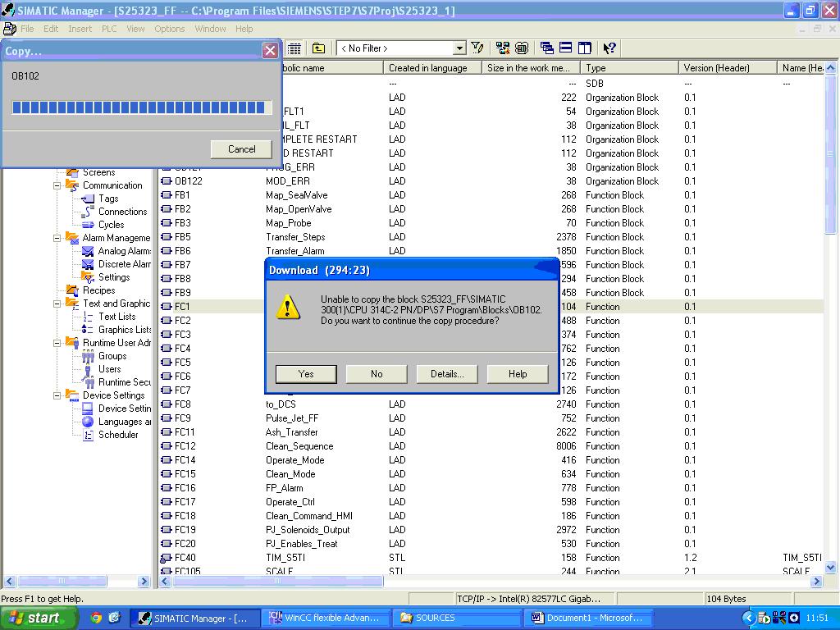
Task: Arrange windows in cascade via toolbar icon
Action: [547, 48]
